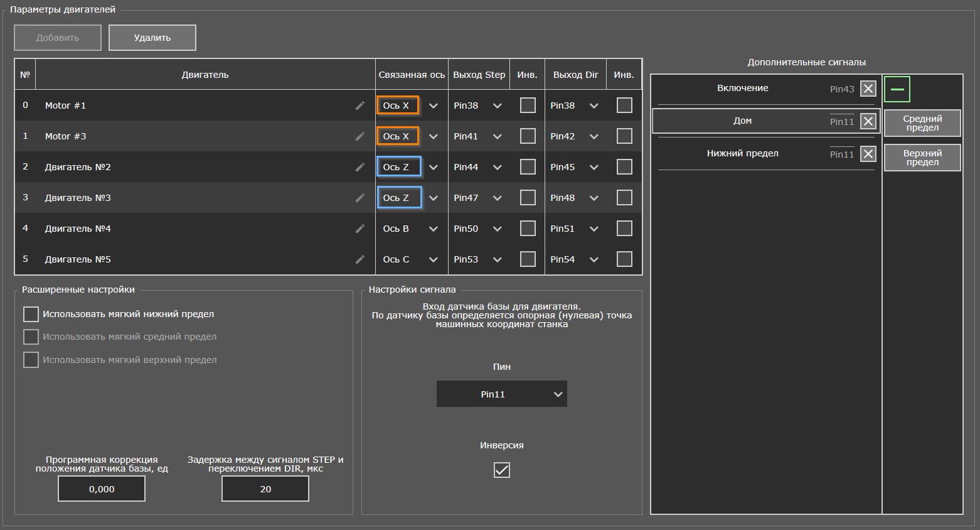Toggle Dir inversion for Двигатель №3
Image resolution: width=980 pixels, height=530 pixels.
624,198
